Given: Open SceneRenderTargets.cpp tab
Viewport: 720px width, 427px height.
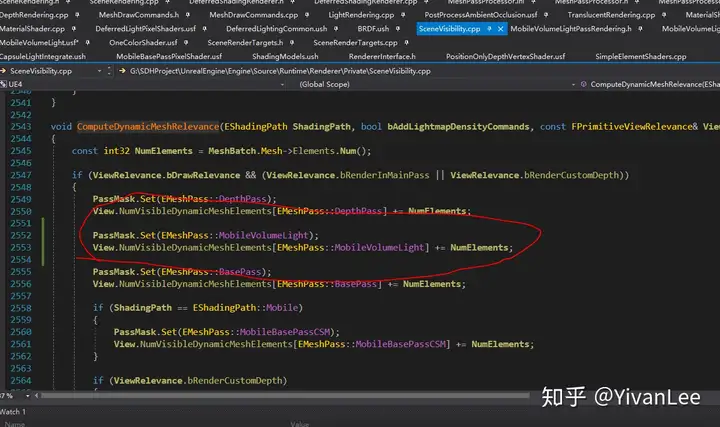Looking at the screenshot, I should click(355, 42).
